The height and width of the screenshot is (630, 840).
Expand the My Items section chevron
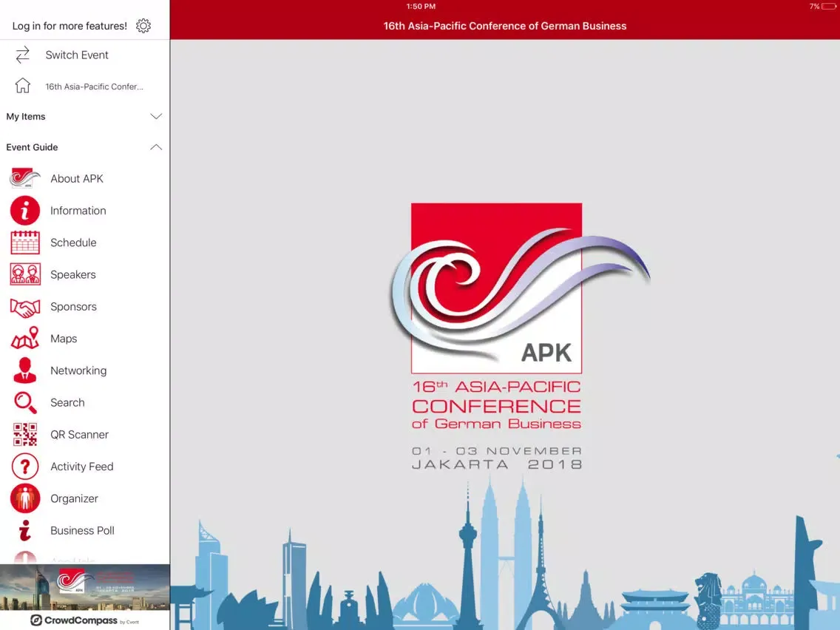(x=156, y=116)
